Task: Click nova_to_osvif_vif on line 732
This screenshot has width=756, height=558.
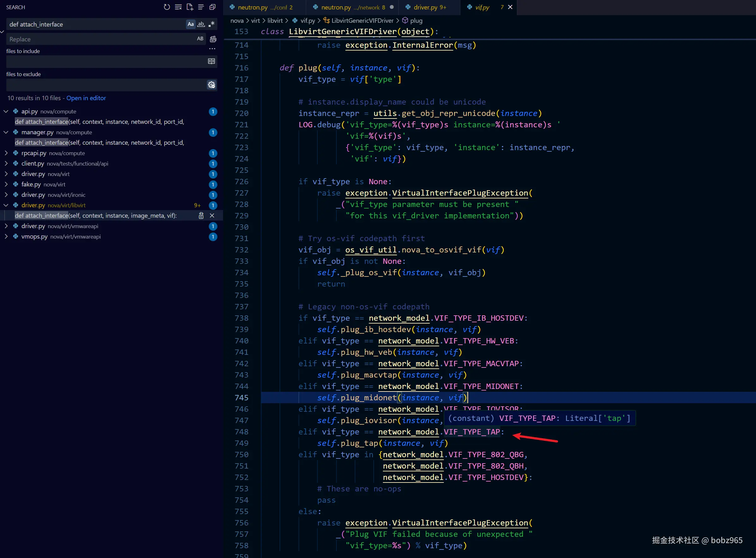Action: pos(441,250)
